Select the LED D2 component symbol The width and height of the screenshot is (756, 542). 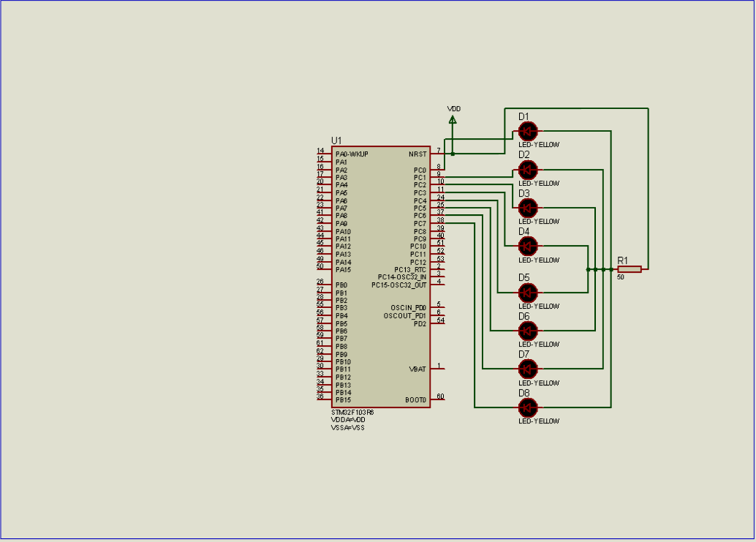coord(528,170)
